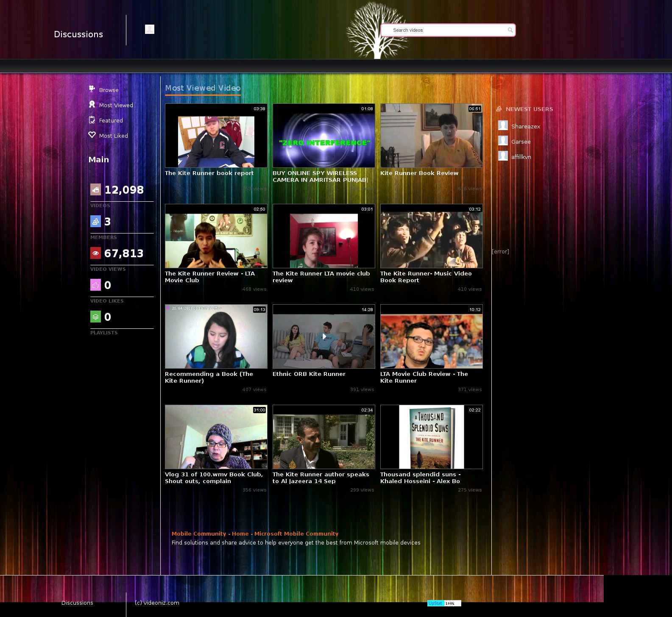Open the Garsee user profile link
This screenshot has height=617, width=672.
[521, 142]
